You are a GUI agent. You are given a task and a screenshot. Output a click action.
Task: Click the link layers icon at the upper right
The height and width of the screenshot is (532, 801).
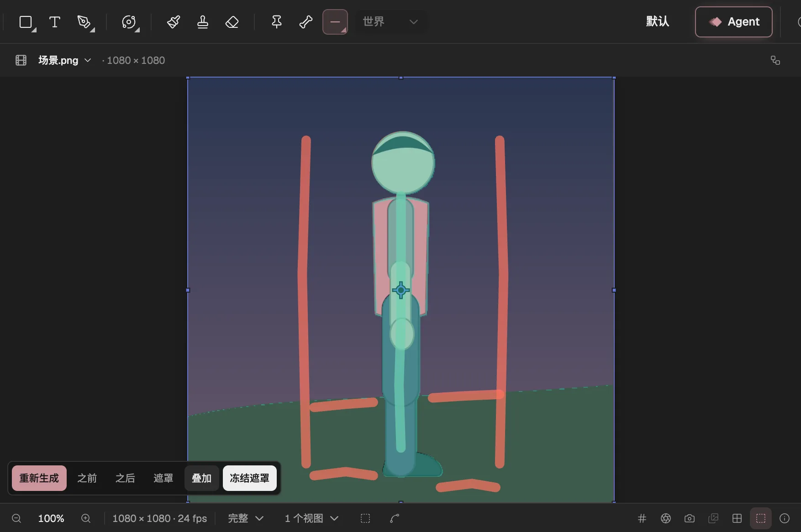click(775, 60)
